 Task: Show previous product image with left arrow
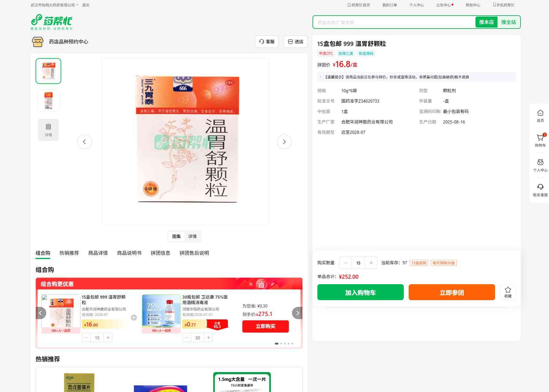point(84,142)
